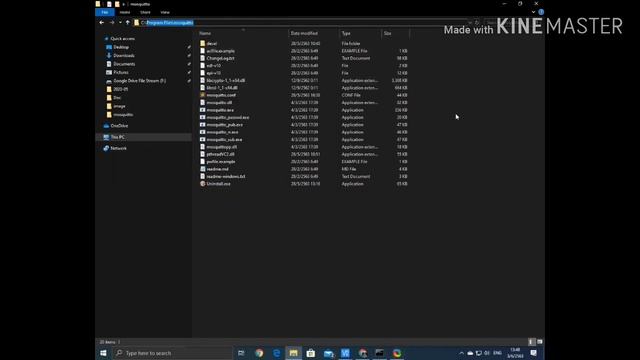The width and height of the screenshot is (640, 360).
Task: Open Google Drive File Stream drive
Action: tap(140, 81)
